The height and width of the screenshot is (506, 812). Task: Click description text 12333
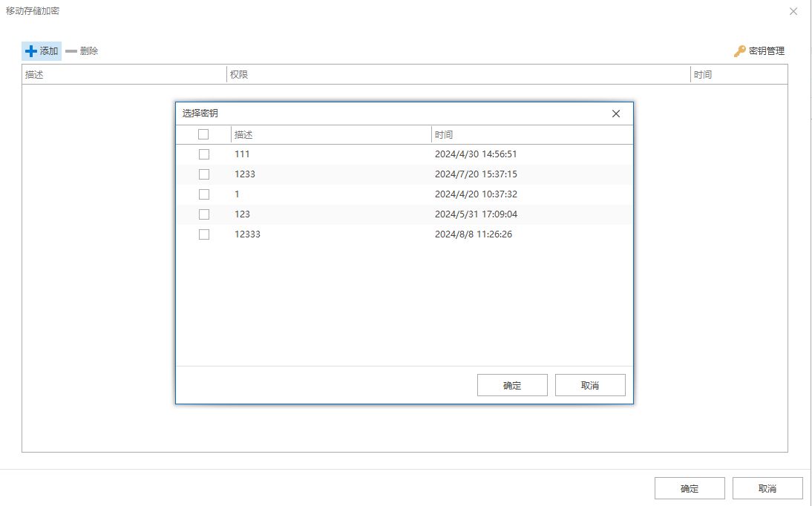click(248, 234)
